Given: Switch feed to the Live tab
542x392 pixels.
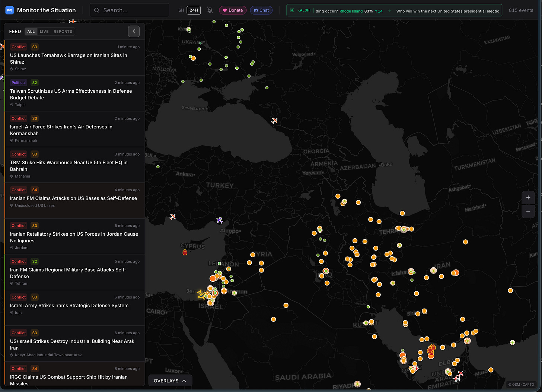Looking at the screenshot, I should pyautogui.click(x=44, y=32).
